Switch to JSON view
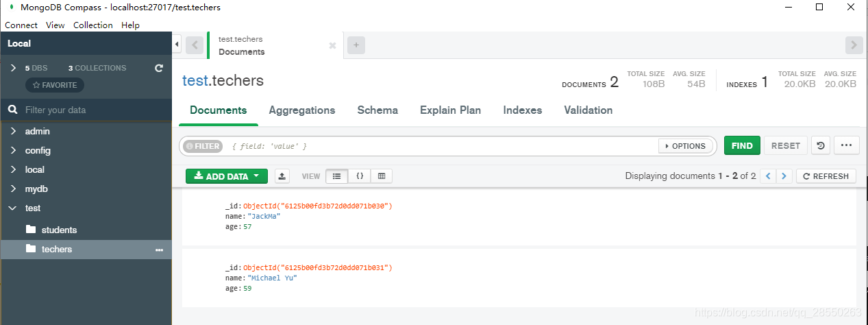Image resolution: width=868 pixels, height=325 pixels. (x=359, y=176)
